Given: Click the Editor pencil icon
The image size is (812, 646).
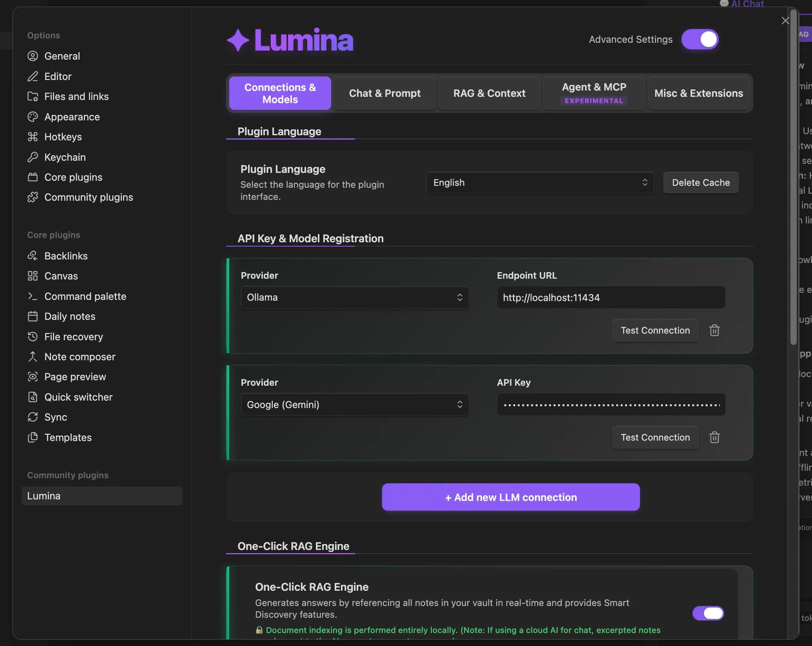Looking at the screenshot, I should 33,76.
